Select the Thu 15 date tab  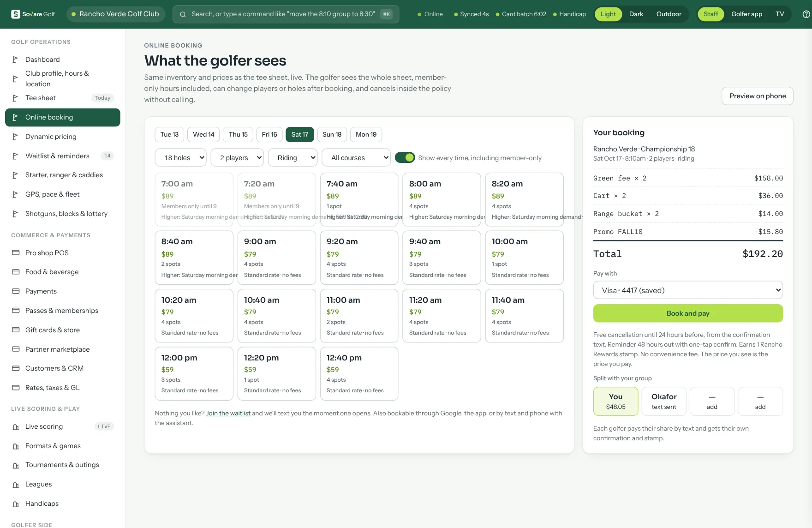[x=238, y=135]
